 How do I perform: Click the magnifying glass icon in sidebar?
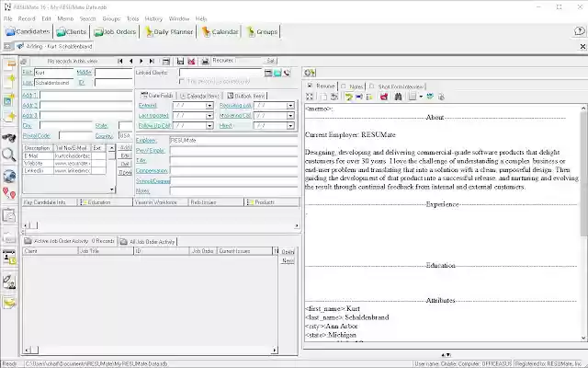click(9, 155)
